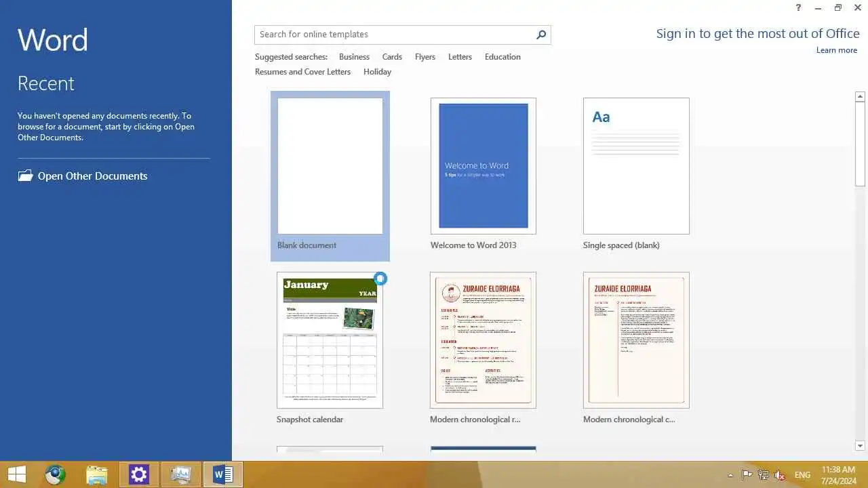Select Modern chronological resume template
Viewport: 868px width, 488px height.
483,340
